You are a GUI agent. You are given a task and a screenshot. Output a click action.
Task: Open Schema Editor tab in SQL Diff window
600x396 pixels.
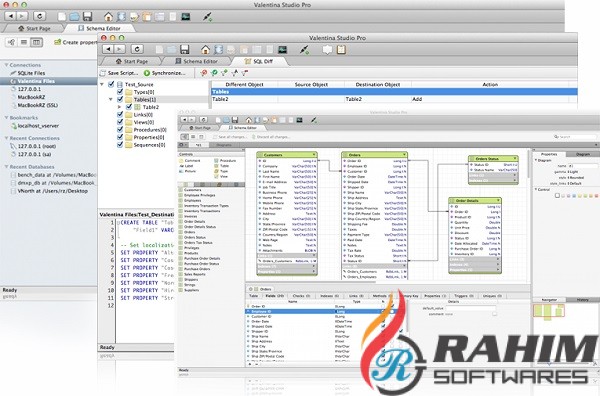point(196,61)
